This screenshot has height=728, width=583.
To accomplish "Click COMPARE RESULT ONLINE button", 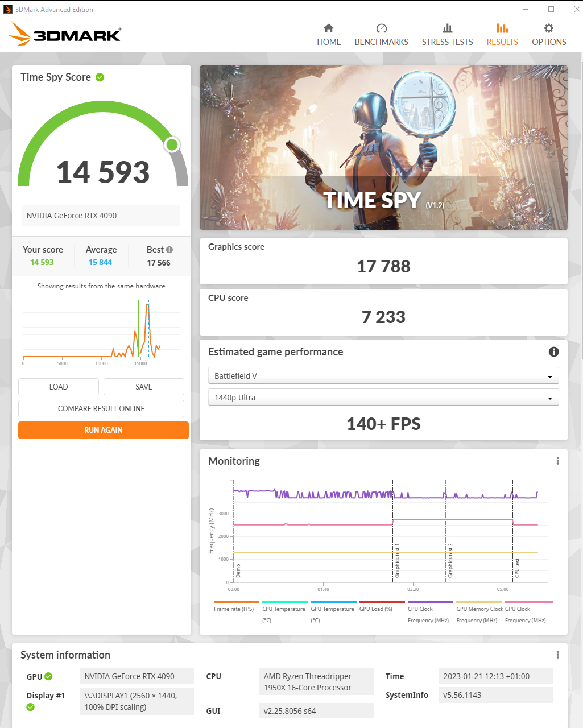I will point(101,408).
